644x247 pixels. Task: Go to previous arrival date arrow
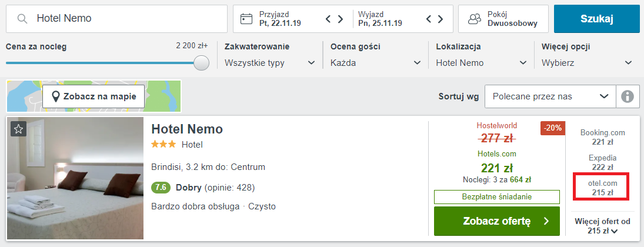tap(329, 19)
